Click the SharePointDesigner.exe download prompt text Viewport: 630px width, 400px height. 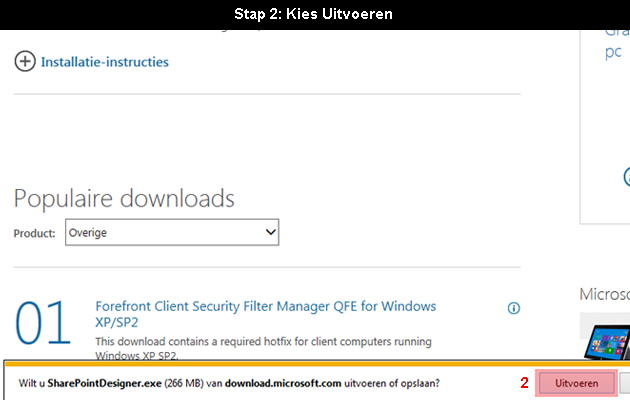[229, 383]
